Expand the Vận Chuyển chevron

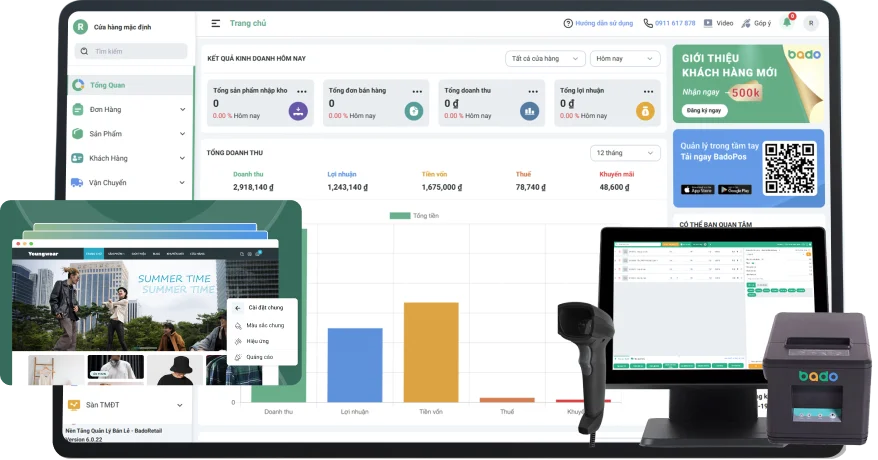point(183,182)
